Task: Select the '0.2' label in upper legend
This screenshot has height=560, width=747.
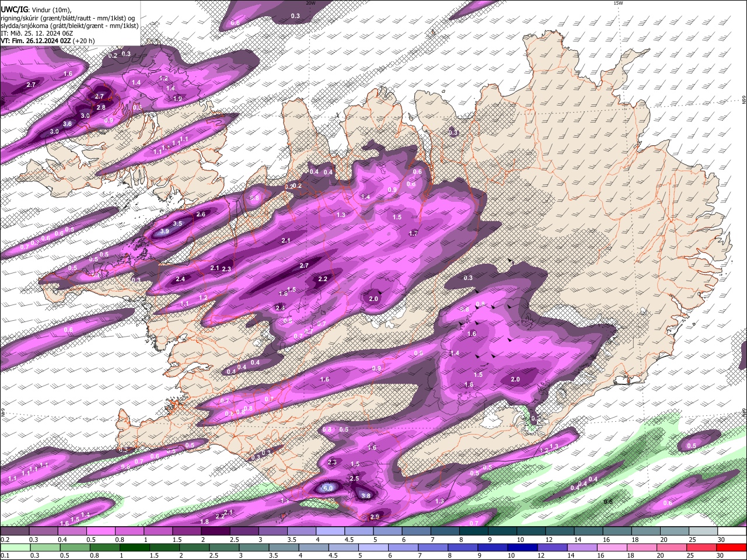Action: tap(5, 540)
